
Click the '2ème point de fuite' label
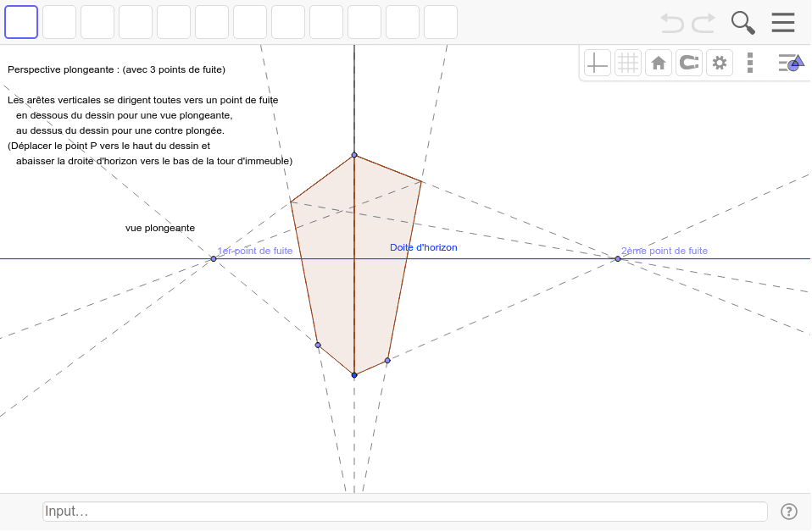664,251
